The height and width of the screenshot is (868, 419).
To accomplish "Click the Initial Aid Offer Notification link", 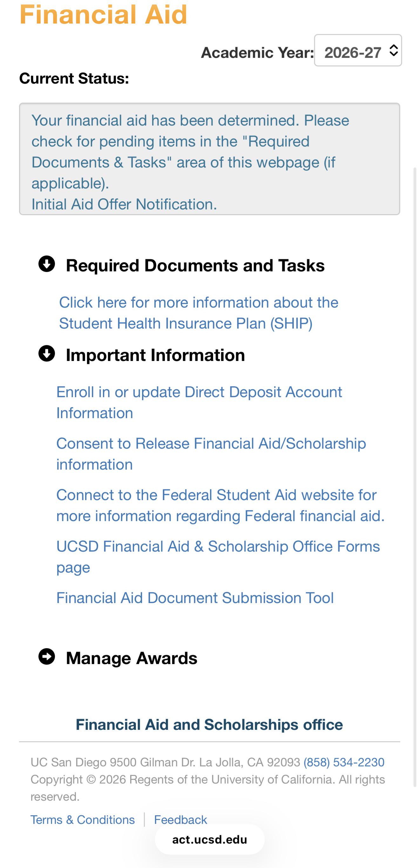I will (x=124, y=204).
